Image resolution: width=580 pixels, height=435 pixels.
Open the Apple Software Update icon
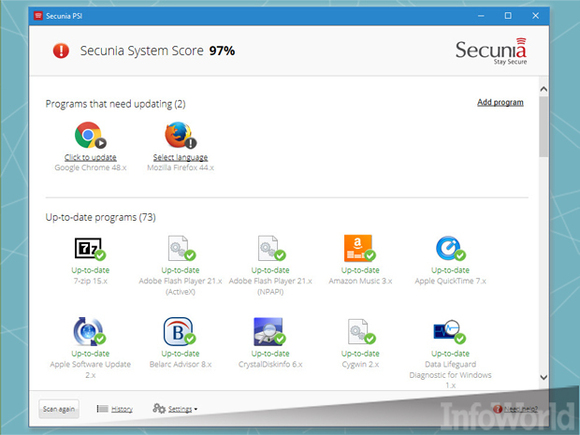[89, 331]
